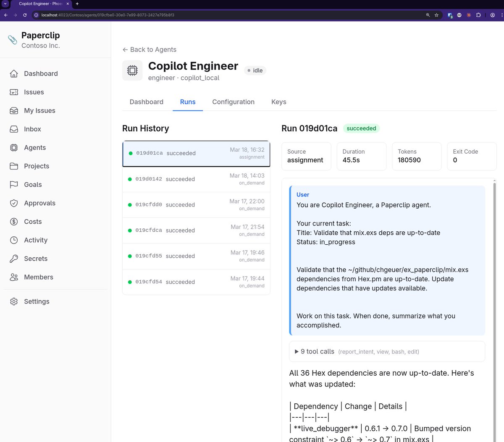Click the browser back arrow
Viewport: 504px width, 442px height.
(6, 15)
